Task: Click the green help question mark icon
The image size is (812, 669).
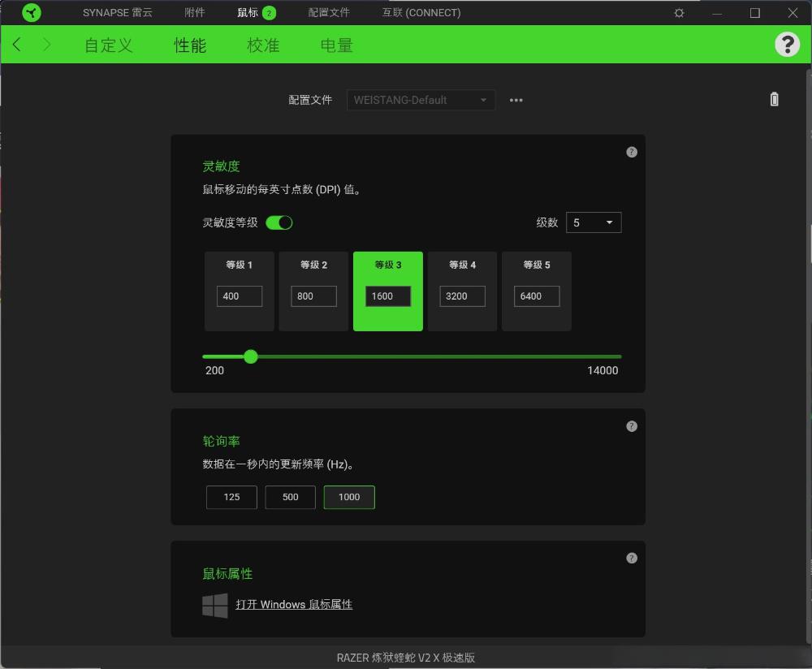Action: (787, 45)
